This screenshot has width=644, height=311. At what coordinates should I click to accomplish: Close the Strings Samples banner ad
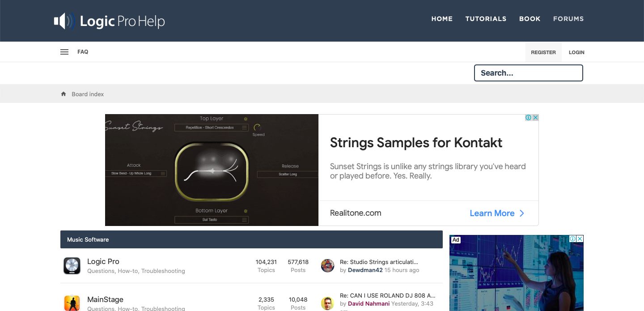(x=535, y=118)
